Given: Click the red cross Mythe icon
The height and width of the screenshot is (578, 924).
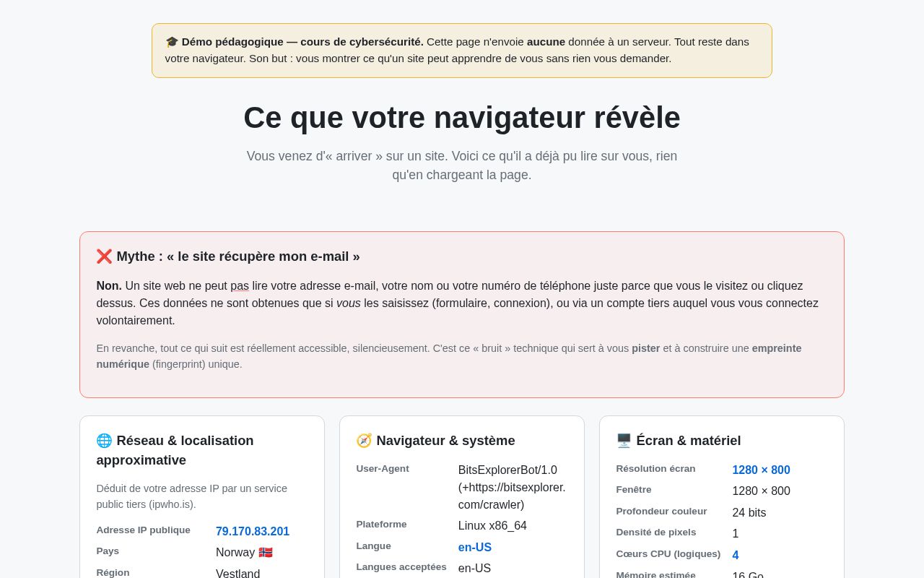Looking at the screenshot, I should [x=104, y=256].
